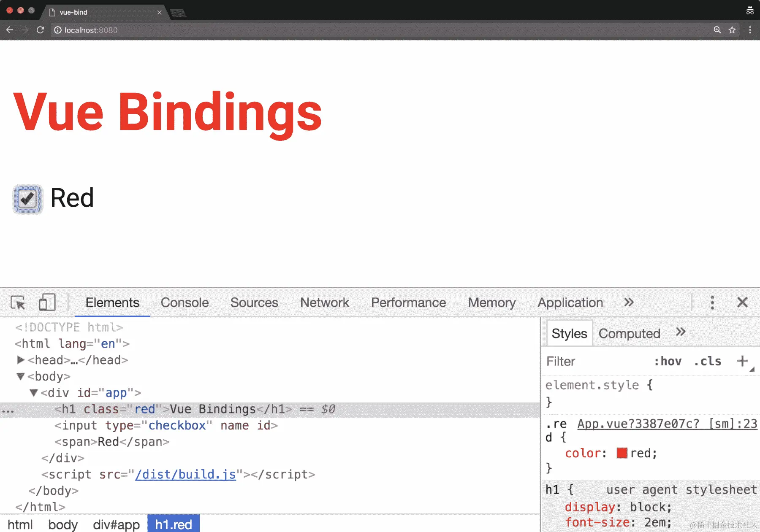Open the Application tab

point(570,302)
